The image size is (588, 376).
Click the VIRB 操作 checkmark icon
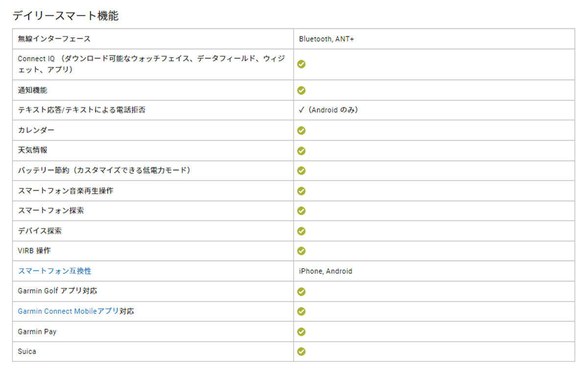click(x=301, y=251)
